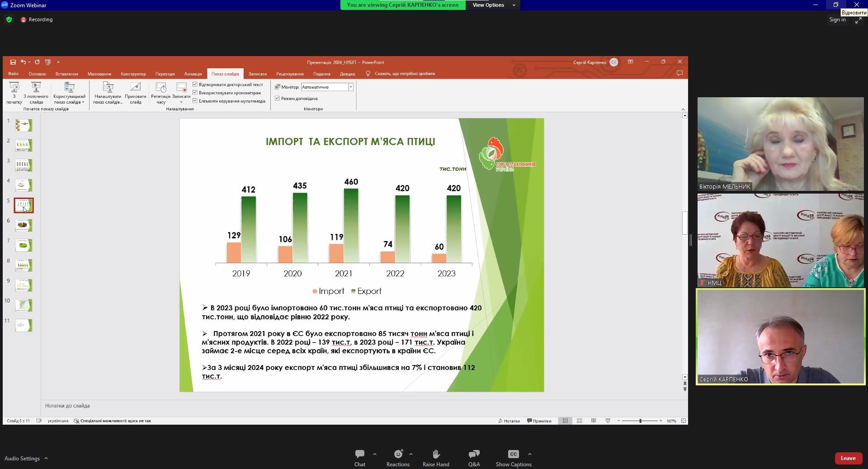The width and height of the screenshot is (868, 469).
Task: Open the Переходи tab
Action: point(165,74)
